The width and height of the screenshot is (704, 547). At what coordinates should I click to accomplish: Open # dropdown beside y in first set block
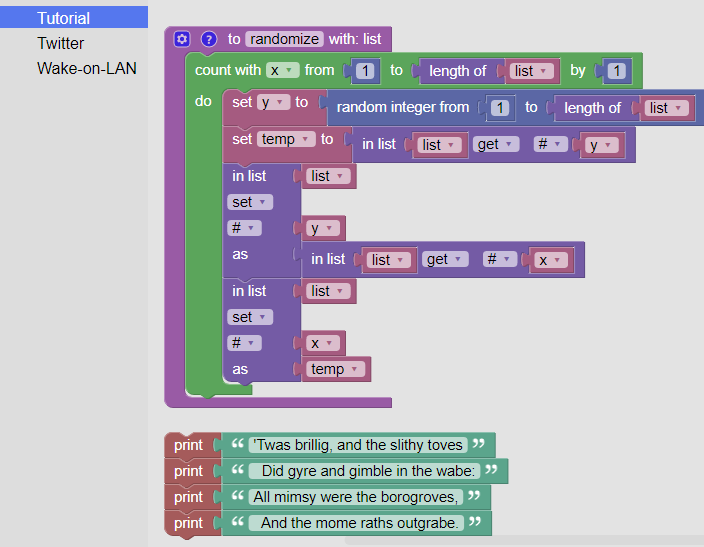click(x=244, y=228)
